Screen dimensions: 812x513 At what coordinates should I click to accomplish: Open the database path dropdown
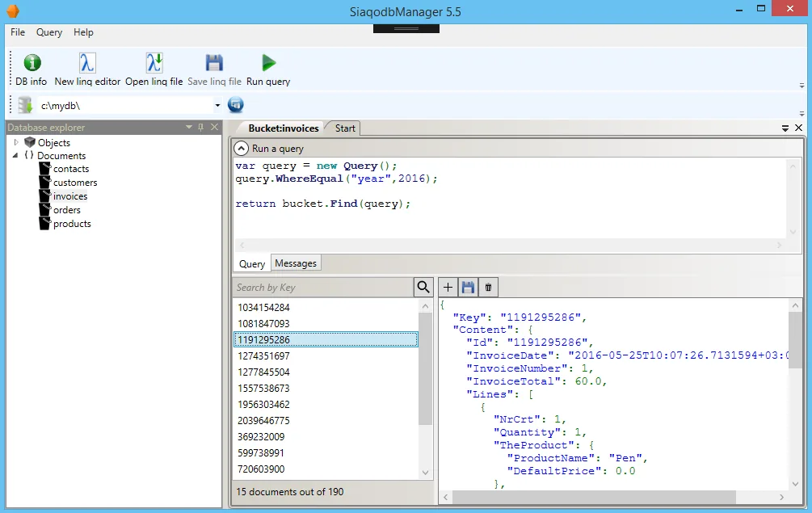pos(217,106)
